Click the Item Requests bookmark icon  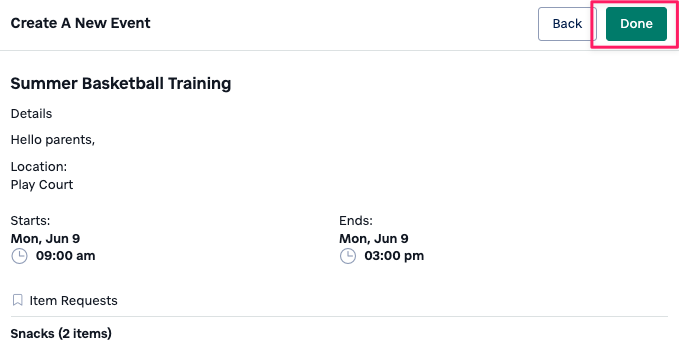click(17, 300)
